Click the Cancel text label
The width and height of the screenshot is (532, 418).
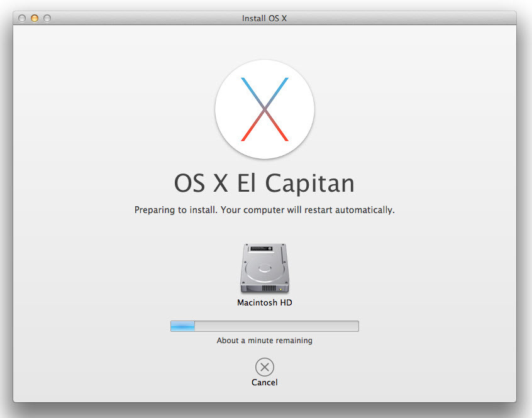pyautogui.click(x=265, y=382)
